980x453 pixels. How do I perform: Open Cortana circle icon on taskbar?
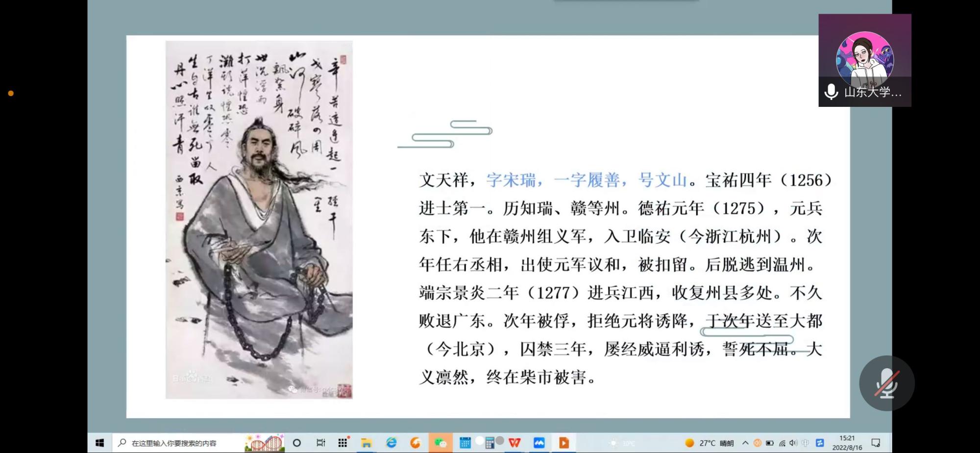coord(296,443)
